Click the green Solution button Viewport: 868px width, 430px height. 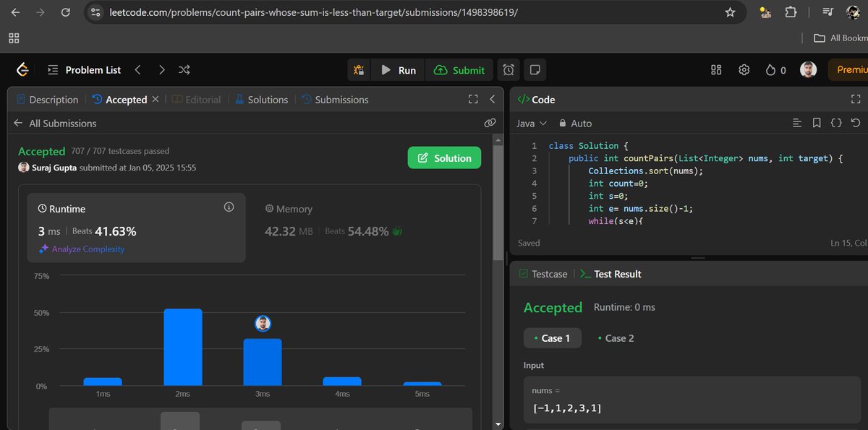(444, 158)
